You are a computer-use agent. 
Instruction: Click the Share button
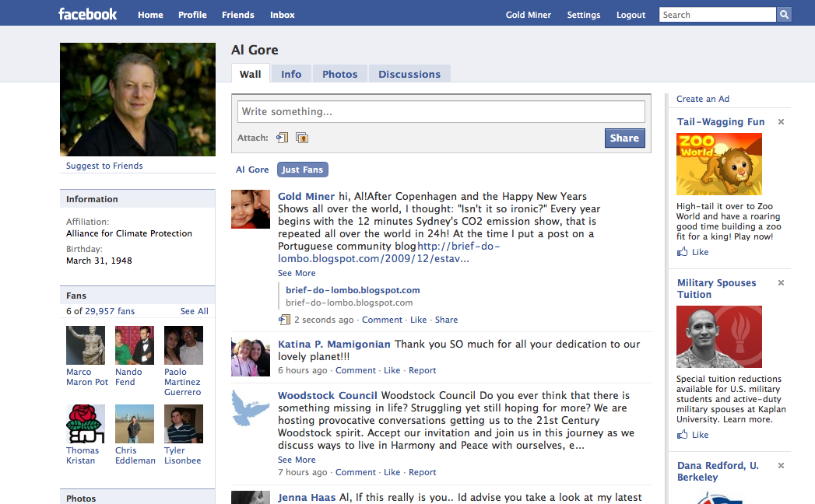coord(625,138)
